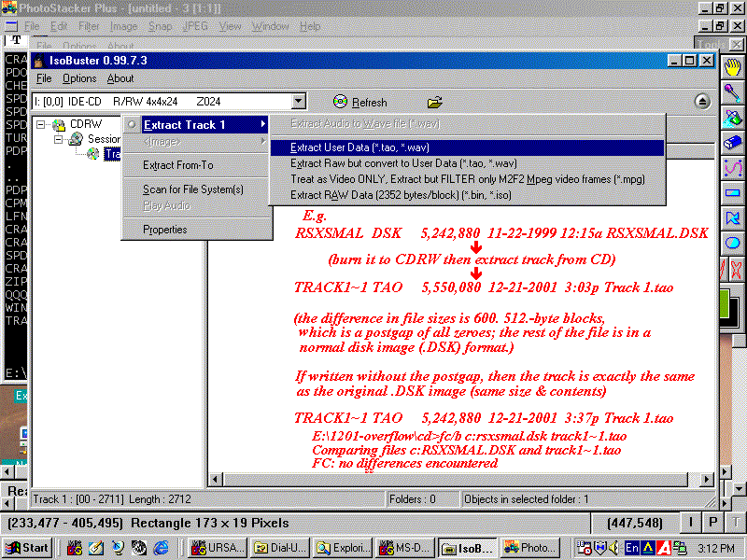Switch to the Dial-U taskbar window

(281, 548)
